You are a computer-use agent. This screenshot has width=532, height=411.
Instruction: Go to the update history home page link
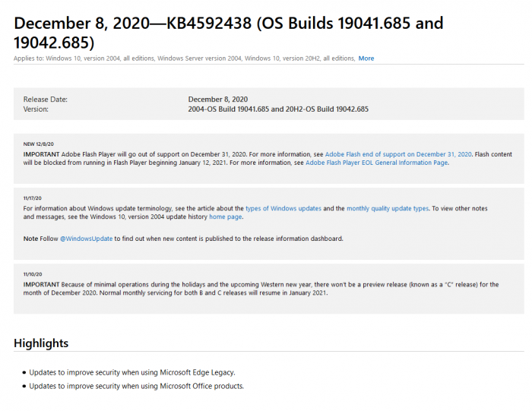click(227, 217)
